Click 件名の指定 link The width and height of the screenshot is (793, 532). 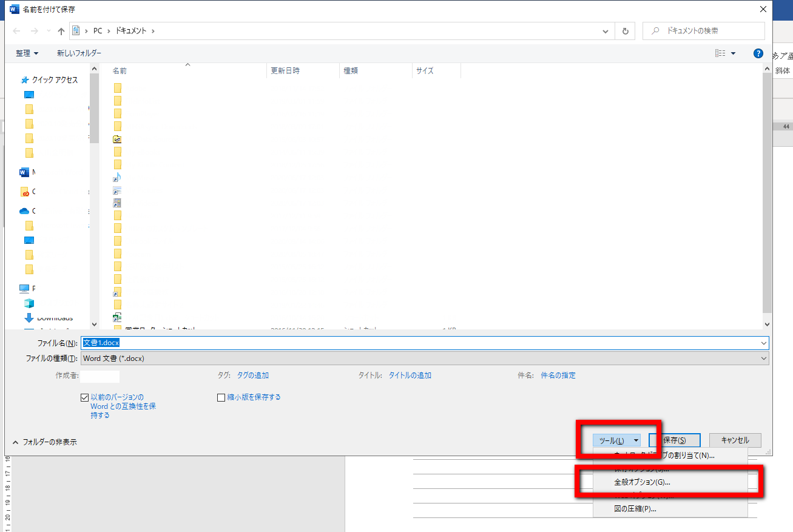[558, 375]
